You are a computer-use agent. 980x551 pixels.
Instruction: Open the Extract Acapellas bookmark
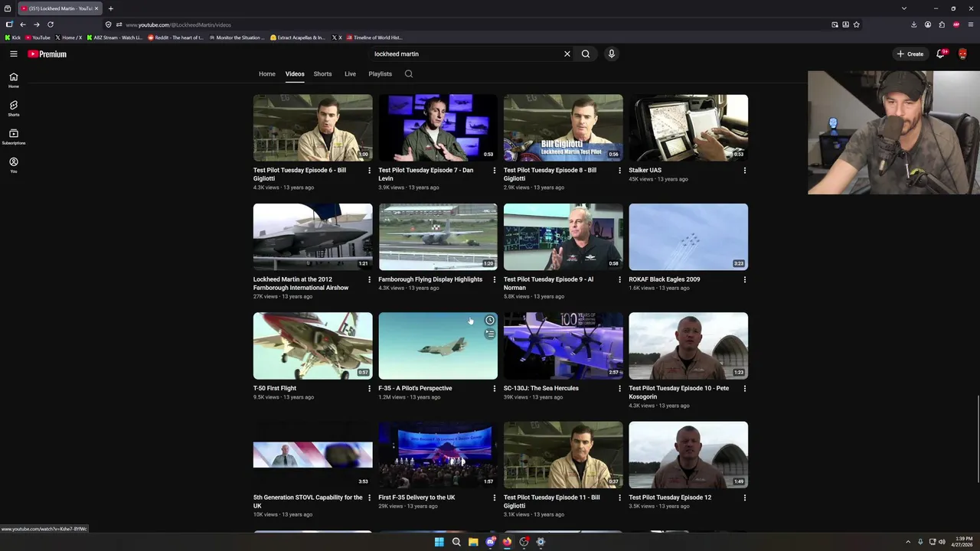point(298,37)
